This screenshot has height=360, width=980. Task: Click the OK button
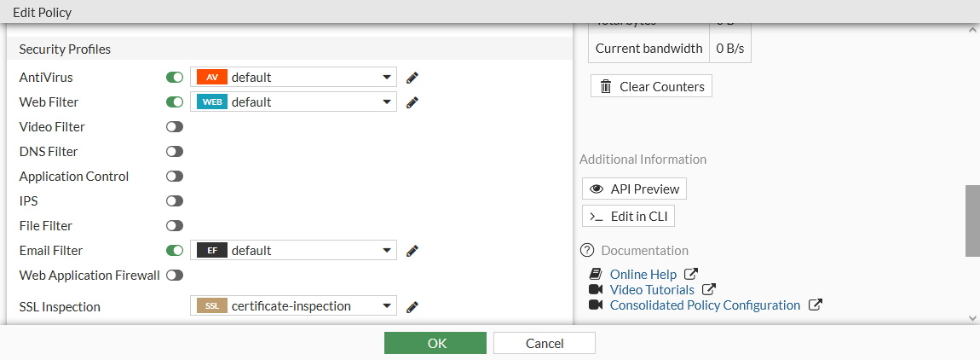[435, 343]
